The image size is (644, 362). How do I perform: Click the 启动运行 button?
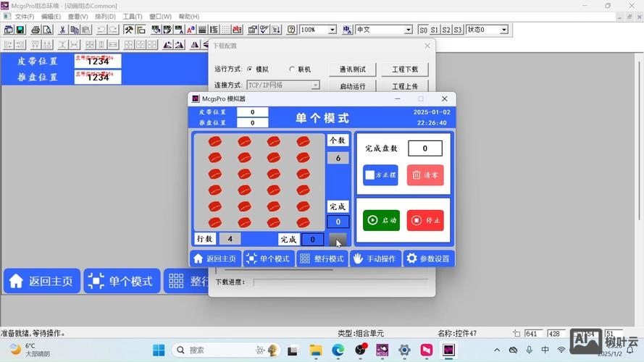click(x=352, y=86)
